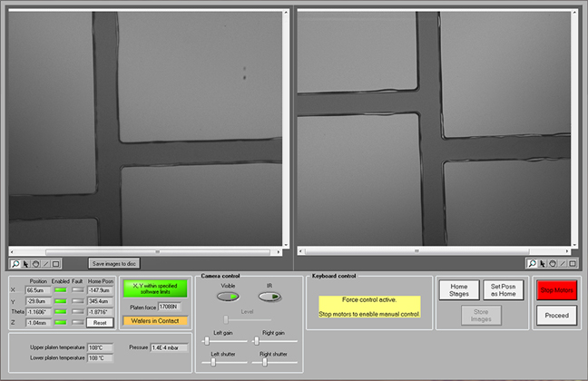This screenshot has height=381, width=588.
Task: Toggle the X axis Enabled indicator
Action: coord(61,290)
